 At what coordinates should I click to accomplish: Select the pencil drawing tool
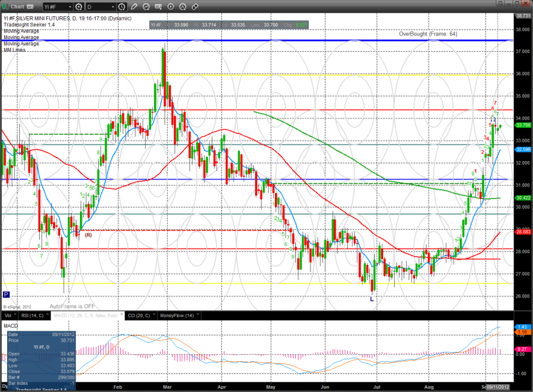(x=134, y=7)
